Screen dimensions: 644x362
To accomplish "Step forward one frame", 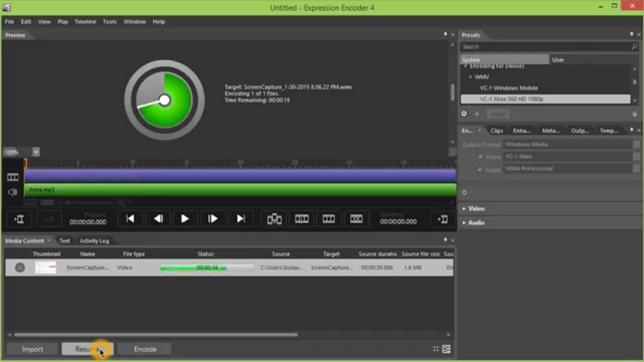I will click(x=212, y=219).
